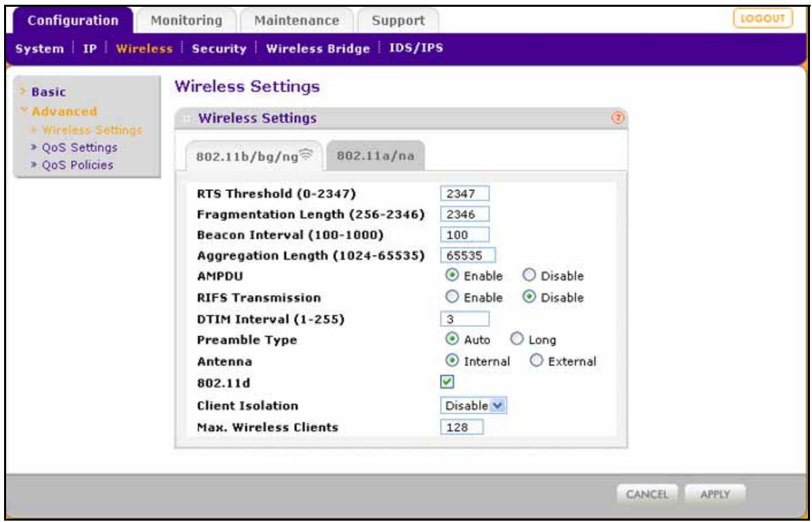Viewport: 812px width, 522px height.
Task: Expand the Basic sidebar section
Action: click(49, 92)
